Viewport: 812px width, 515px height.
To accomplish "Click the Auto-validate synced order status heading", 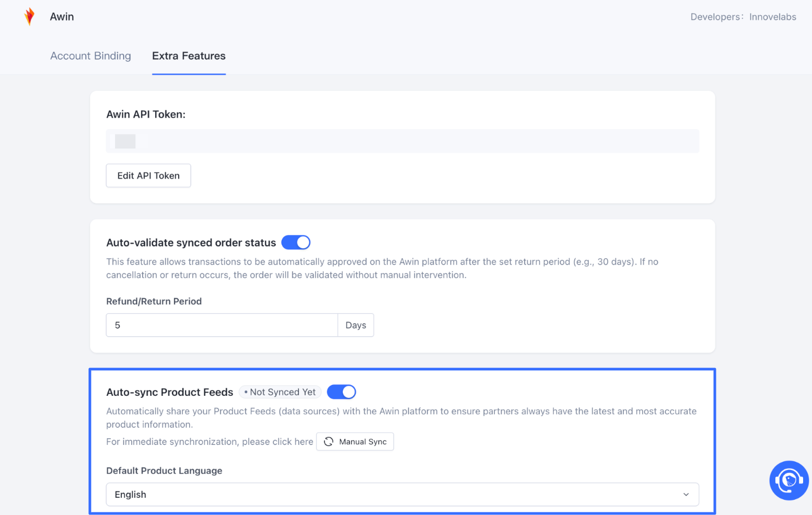I will [191, 243].
